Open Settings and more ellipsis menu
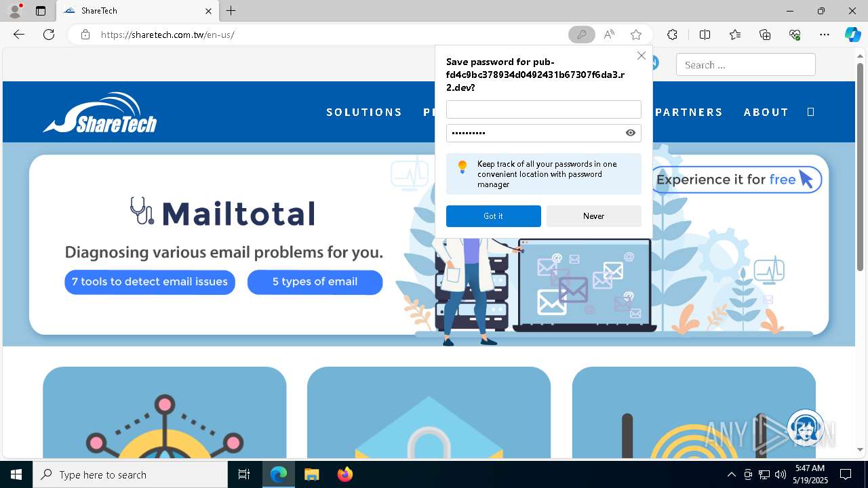 point(825,35)
